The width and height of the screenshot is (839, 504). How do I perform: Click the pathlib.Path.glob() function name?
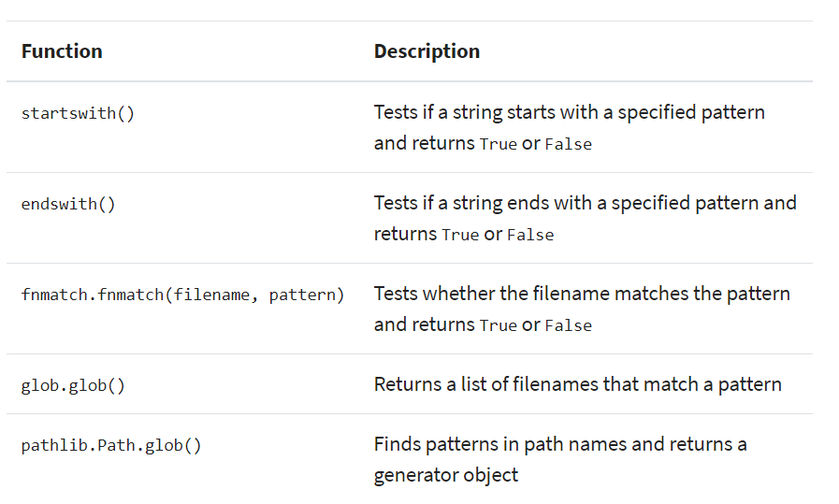(111, 445)
